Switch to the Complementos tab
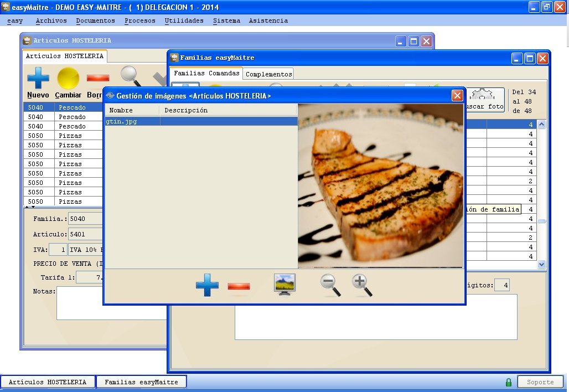This screenshot has width=569, height=392. [268, 74]
